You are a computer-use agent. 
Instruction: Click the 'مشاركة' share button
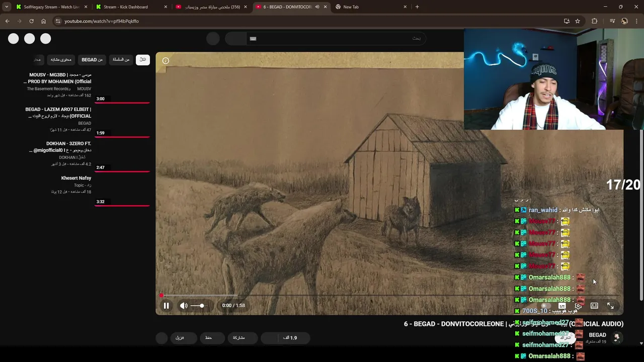[244, 338]
